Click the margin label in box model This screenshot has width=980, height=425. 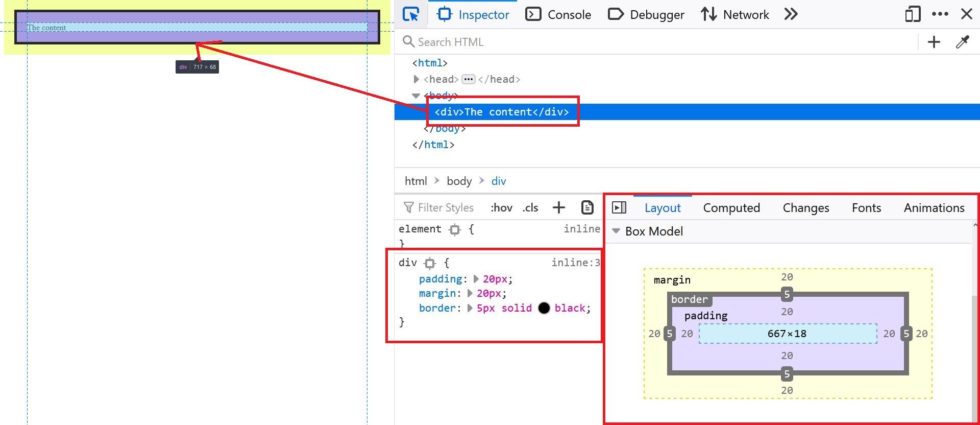[672, 280]
